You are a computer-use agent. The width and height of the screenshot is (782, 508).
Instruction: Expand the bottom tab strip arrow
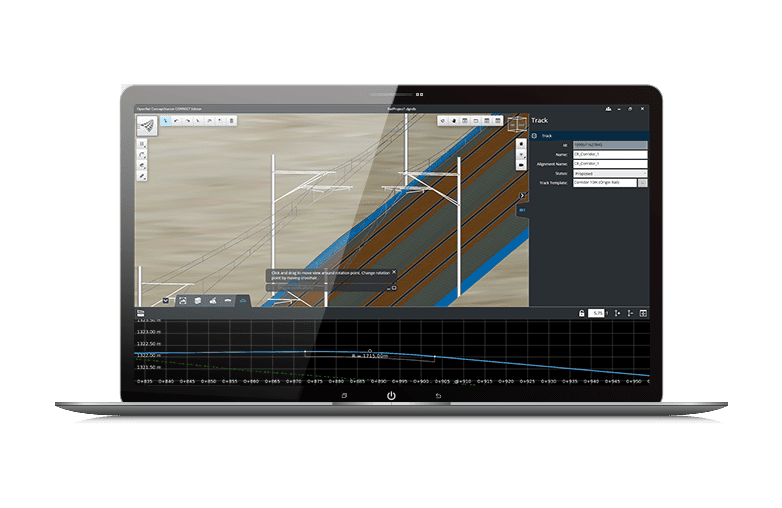click(x=166, y=301)
